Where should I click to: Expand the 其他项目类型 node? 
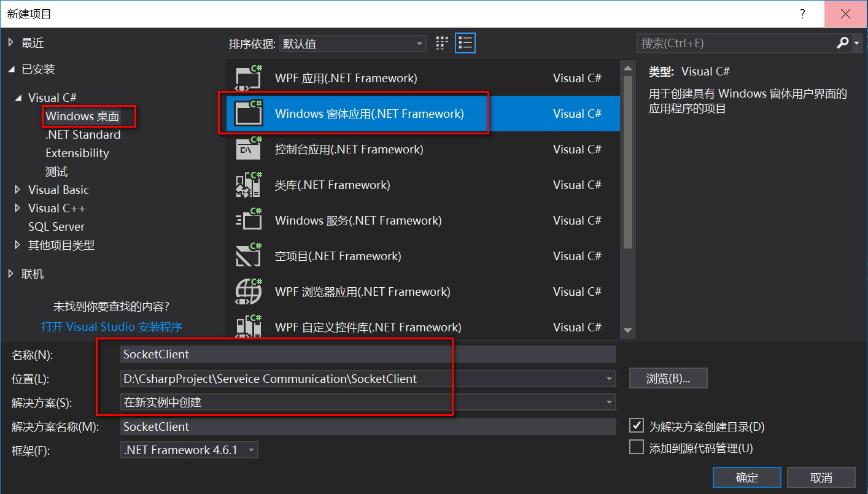pyautogui.click(x=17, y=245)
